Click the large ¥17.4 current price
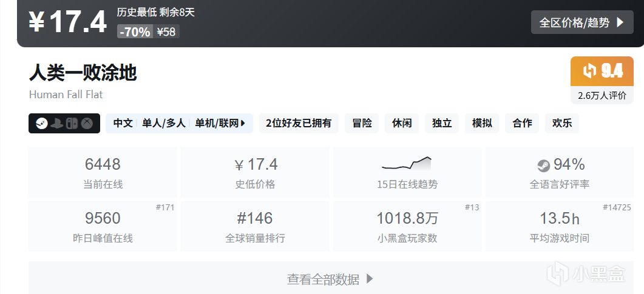Image resolution: width=644 pixels, height=294 pixels. click(x=68, y=22)
